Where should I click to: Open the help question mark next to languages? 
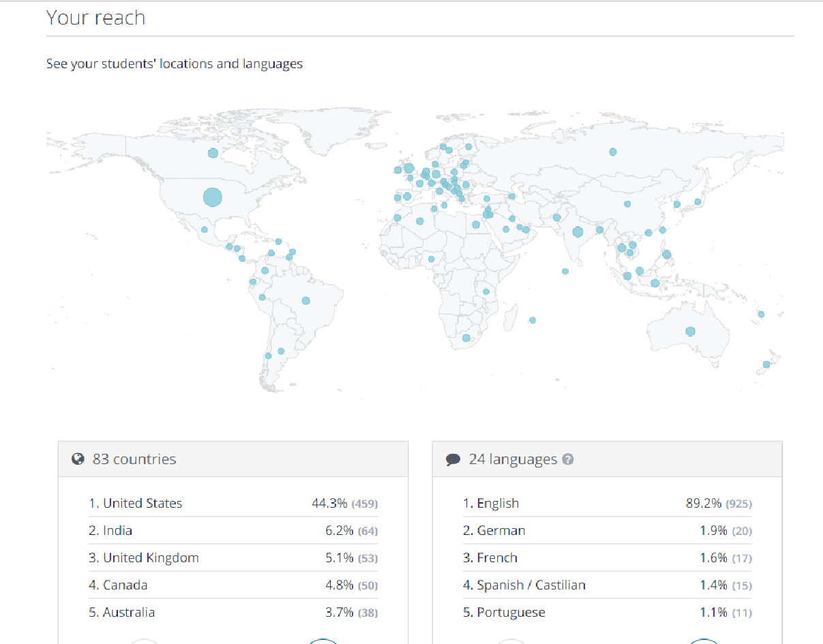point(568,459)
